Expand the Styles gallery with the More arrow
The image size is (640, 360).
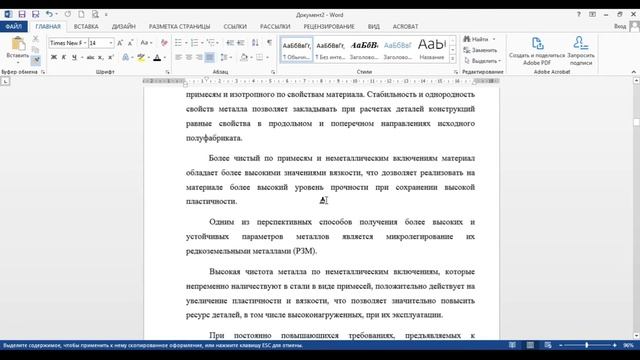[x=453, y=59]
